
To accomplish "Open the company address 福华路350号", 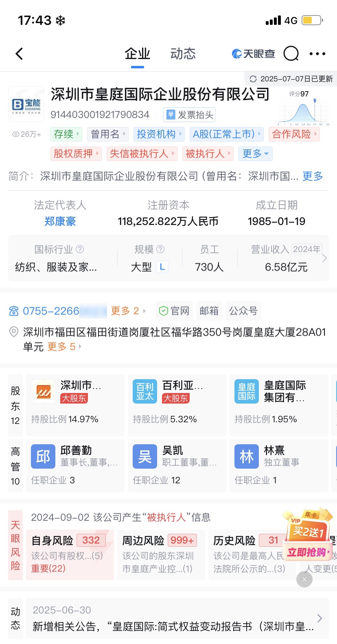I will (175, 339).
